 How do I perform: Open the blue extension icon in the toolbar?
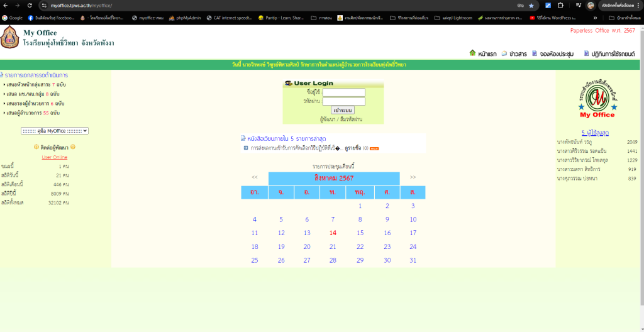548,6
